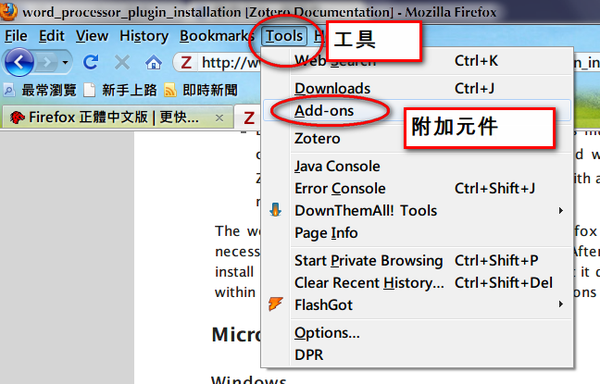
Task: Click the Stop loading X icon
Action: click(122, 62)
